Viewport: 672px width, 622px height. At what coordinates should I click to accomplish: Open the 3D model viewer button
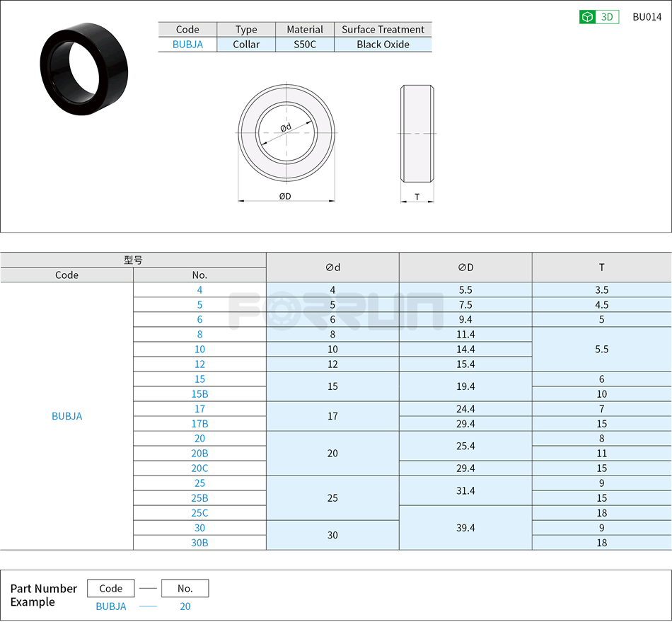[x=598, y=17]
